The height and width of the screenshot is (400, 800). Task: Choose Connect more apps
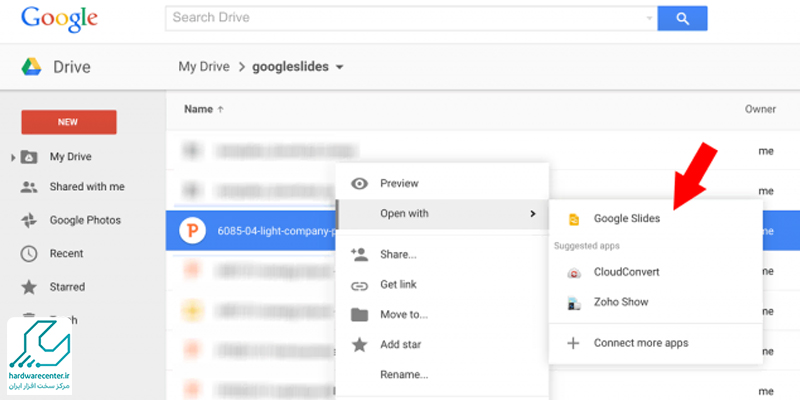point(641,343)
